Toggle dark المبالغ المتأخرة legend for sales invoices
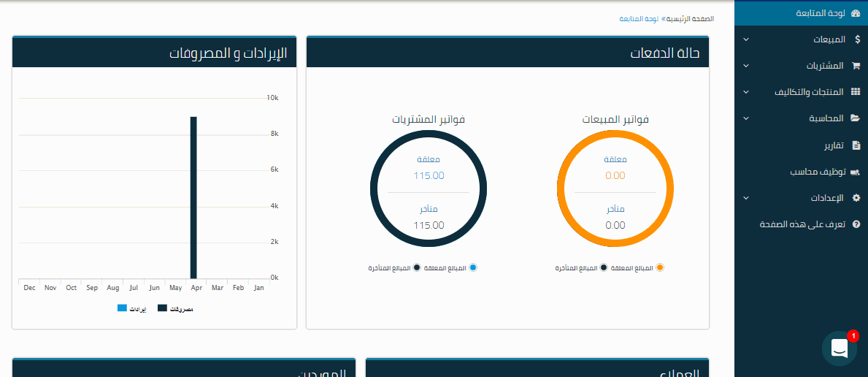The image size is (868, 377). [604, 268]
